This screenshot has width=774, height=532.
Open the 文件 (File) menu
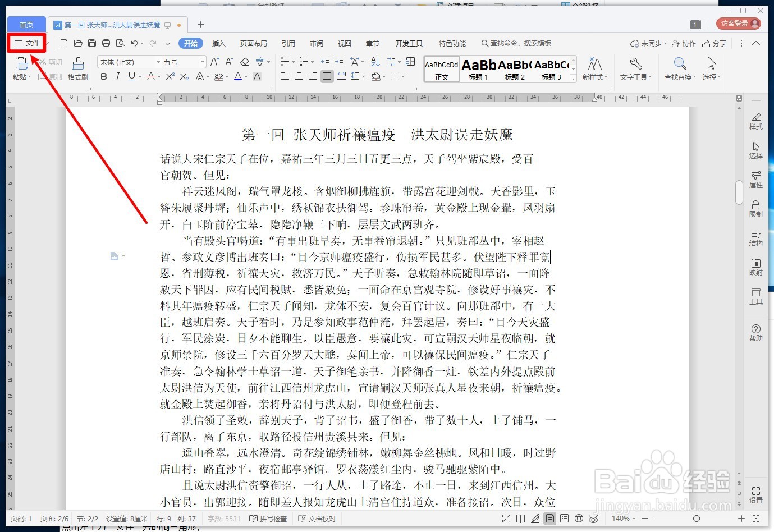[26, 43]
